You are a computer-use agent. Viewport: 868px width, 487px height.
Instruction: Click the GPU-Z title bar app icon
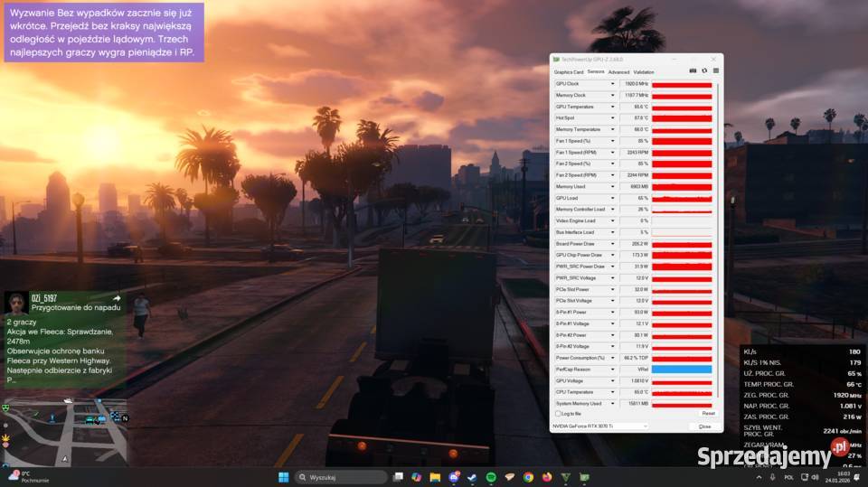click(x=556, y=60)
